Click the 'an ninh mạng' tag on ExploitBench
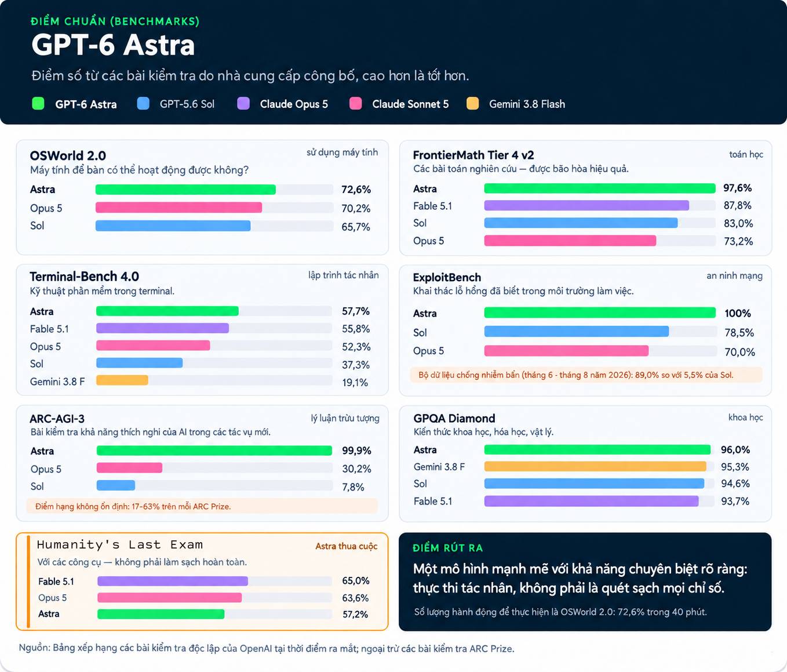 coord(734,276)
